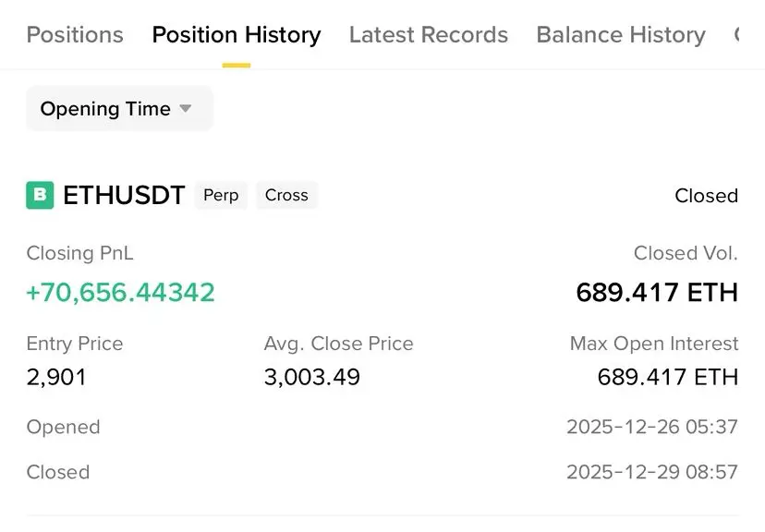Click the Entry Price value 2,901
Screen dimensions: 765x532
56,377
